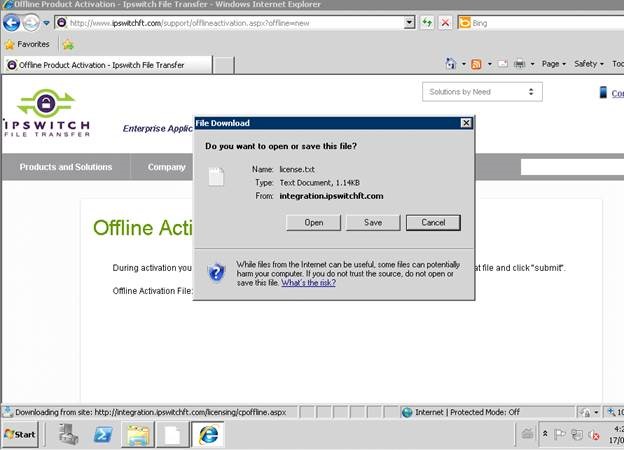Click the Action Center flag tray icon
Viewport: 624px width, 450px height.
pyautogui.click(x=560, y=434)
